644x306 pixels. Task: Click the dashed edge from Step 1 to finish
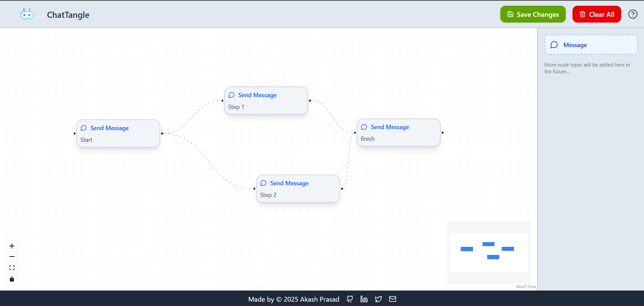(332, 116)
